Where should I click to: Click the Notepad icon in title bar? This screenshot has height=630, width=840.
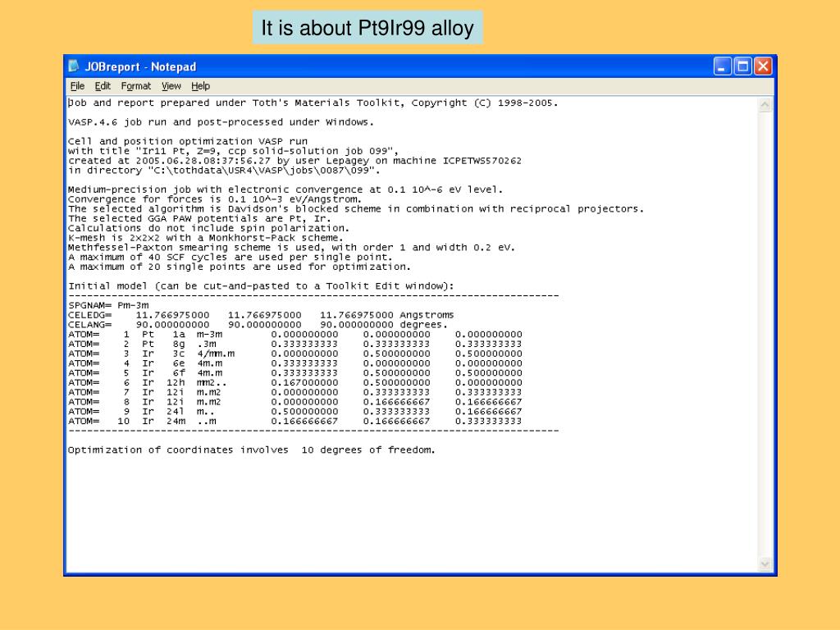[73, 66]
